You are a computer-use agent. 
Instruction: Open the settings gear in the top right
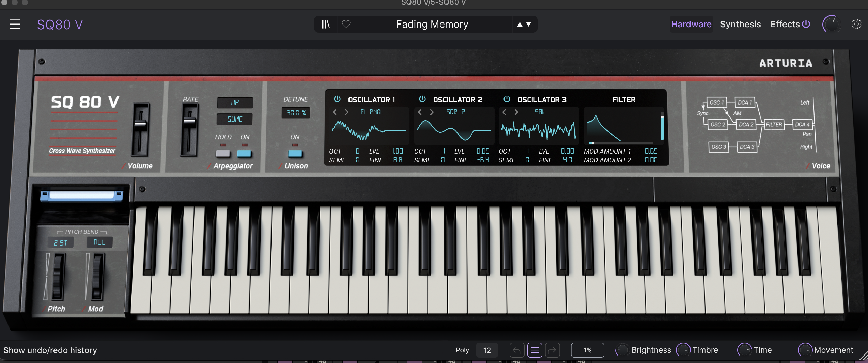click(x=856, y=24)
